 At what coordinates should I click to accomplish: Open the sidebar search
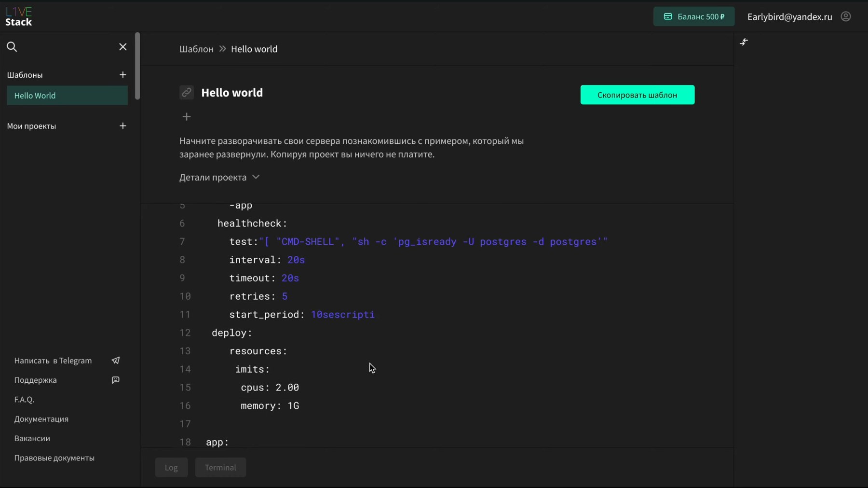[x=12, y=46]
